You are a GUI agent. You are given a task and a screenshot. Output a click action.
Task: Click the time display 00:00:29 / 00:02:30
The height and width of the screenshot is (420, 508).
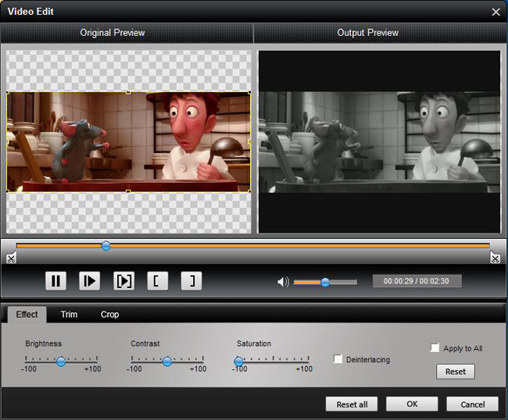[x=417, y=281]
